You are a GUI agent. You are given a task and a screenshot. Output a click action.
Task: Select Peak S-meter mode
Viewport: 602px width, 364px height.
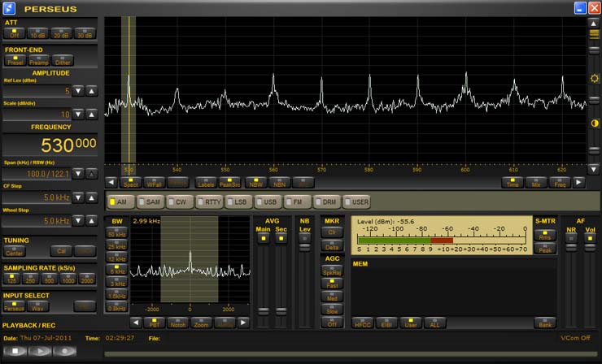pyautogui.click(x=545, y=248)
